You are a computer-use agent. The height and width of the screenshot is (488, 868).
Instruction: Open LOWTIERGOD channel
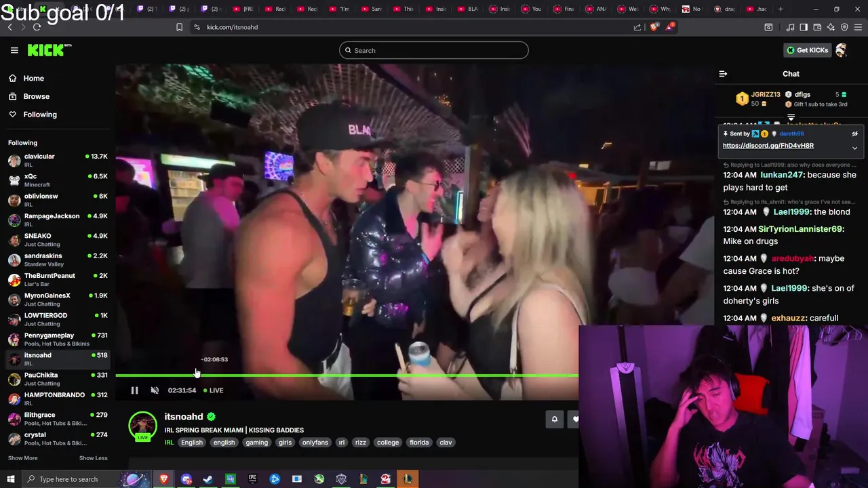point(58,319)
